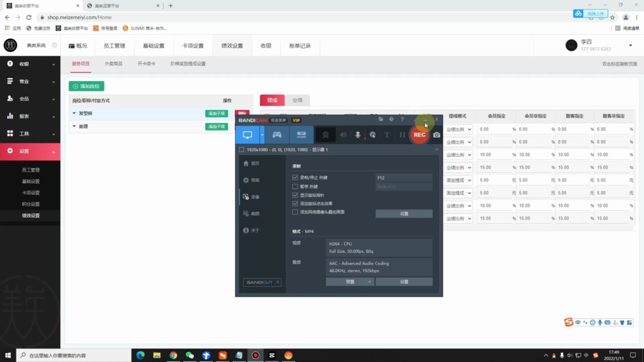The height and width of the screenshot is (362, 644).
Task: Select Bandicam game recording mode gamepad icon
Action: click(277, 135)
